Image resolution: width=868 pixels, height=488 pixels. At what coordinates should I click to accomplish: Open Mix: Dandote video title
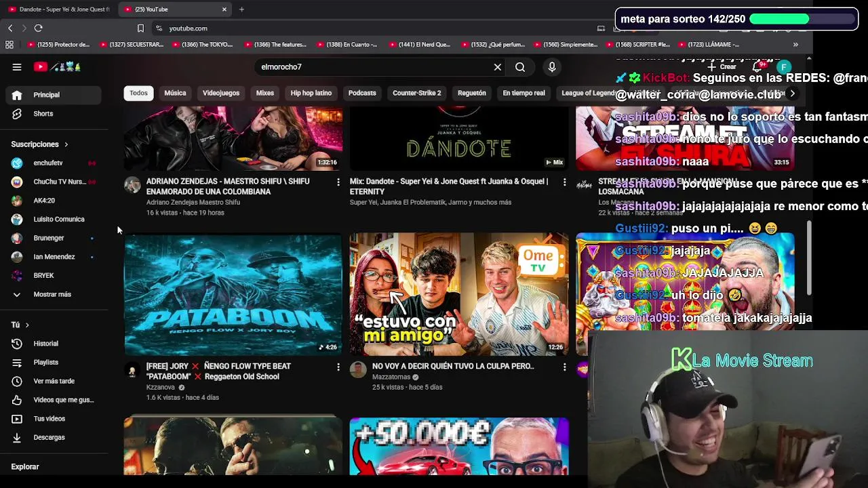click(x=449, y=186)
